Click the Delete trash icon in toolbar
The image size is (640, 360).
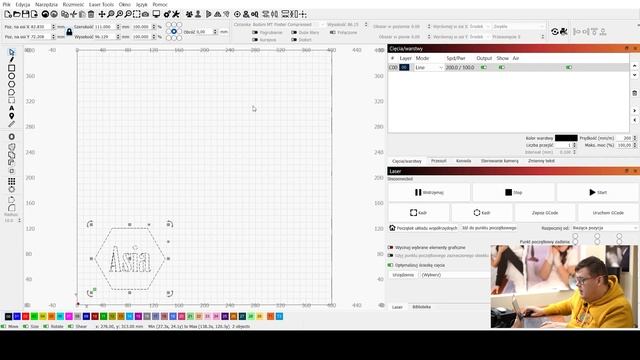tap(91, 14)
